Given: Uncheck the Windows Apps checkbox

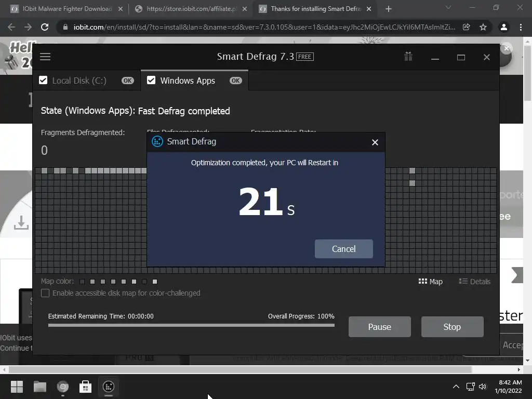Looking at the screenshot, I should 151,81.
